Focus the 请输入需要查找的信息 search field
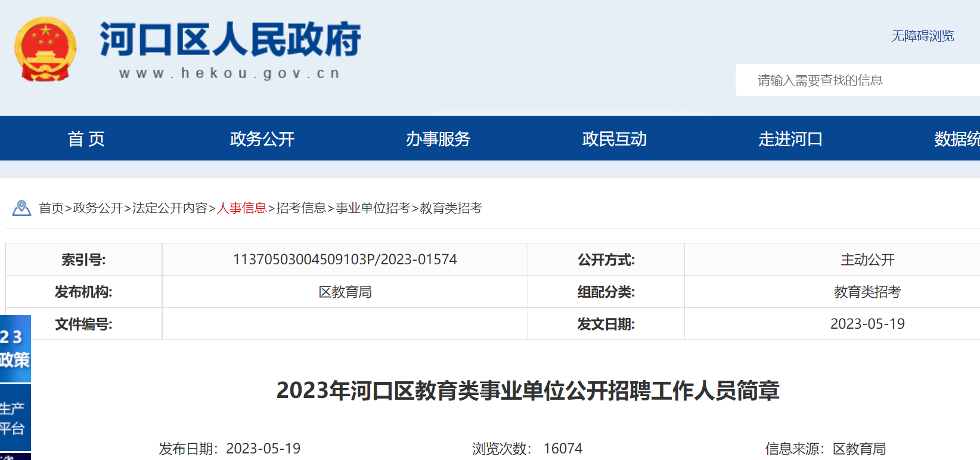The image size is (980, 460). 858,80
